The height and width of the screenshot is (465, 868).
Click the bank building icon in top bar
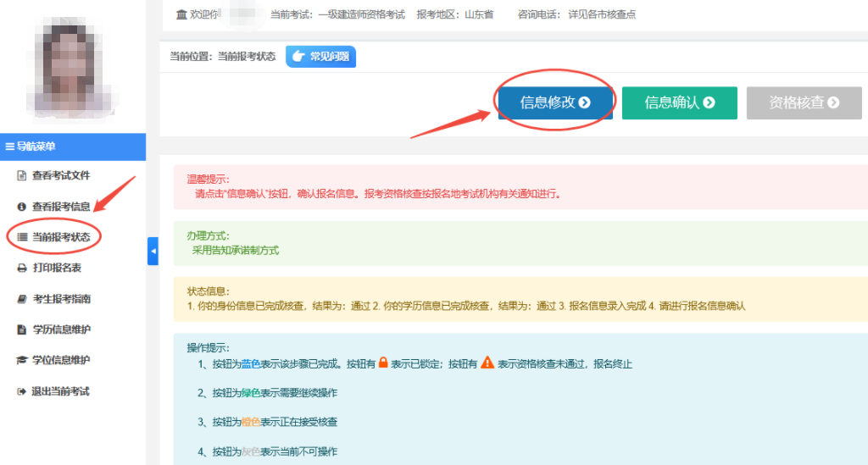(x=181, y=14)
